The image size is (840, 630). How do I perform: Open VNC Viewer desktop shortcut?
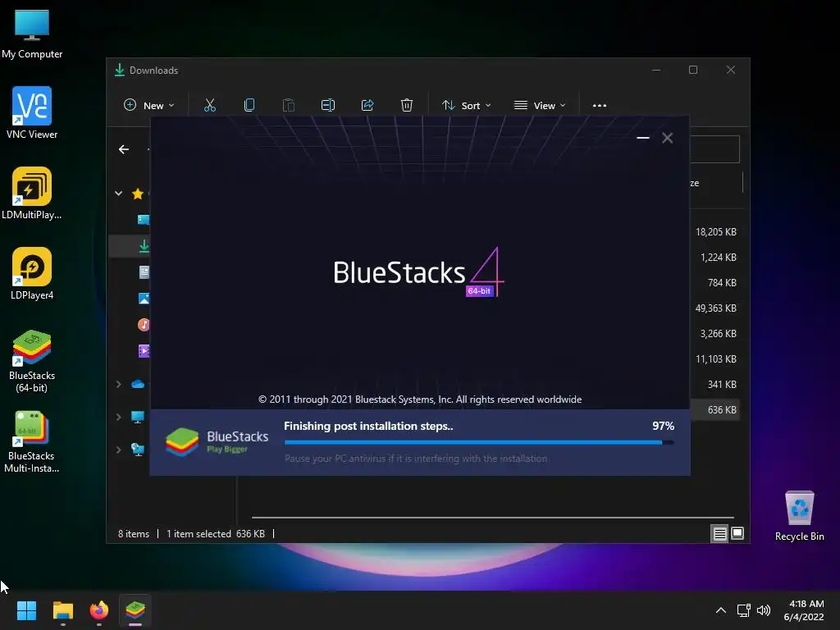point(32,113)
